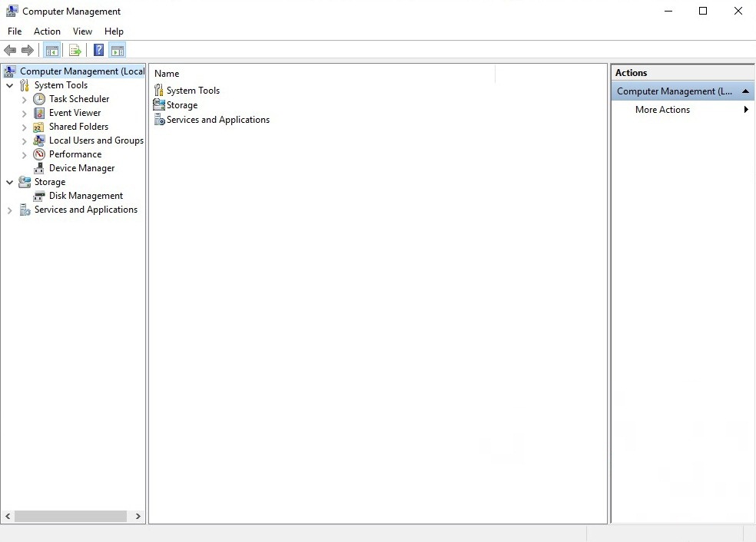
Task: Expand the Local Users and Groups node
Action: click(25, 140)
